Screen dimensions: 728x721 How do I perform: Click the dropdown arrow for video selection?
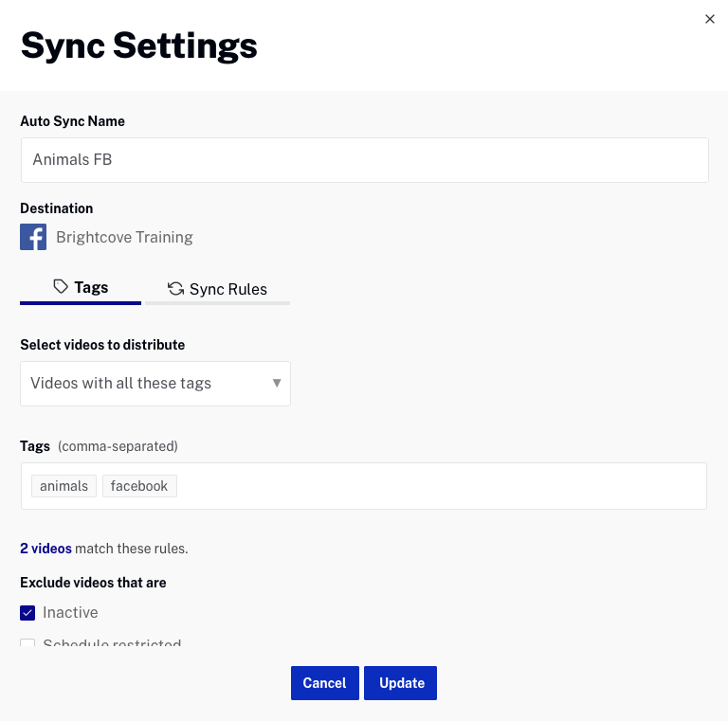click(x=277, y=384)
